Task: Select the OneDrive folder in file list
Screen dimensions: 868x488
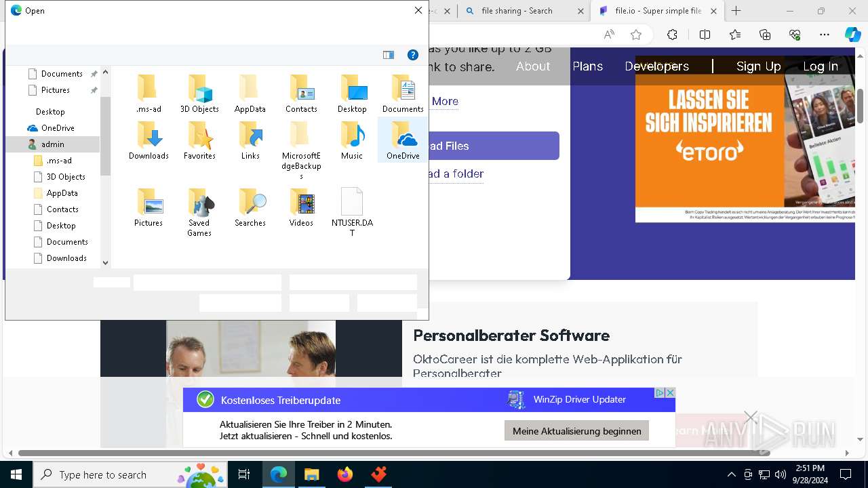Action: click(x=403, y=140)
